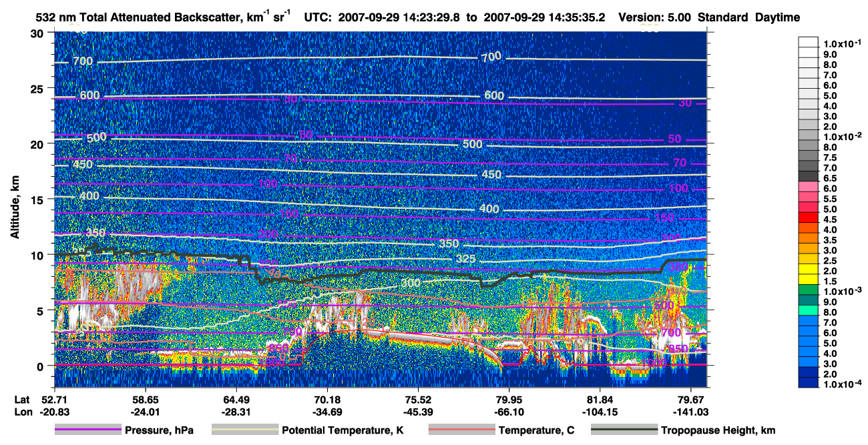Select the 'Pressure, hPa' legend label
The image size is (868, 445).
(159, 431)
